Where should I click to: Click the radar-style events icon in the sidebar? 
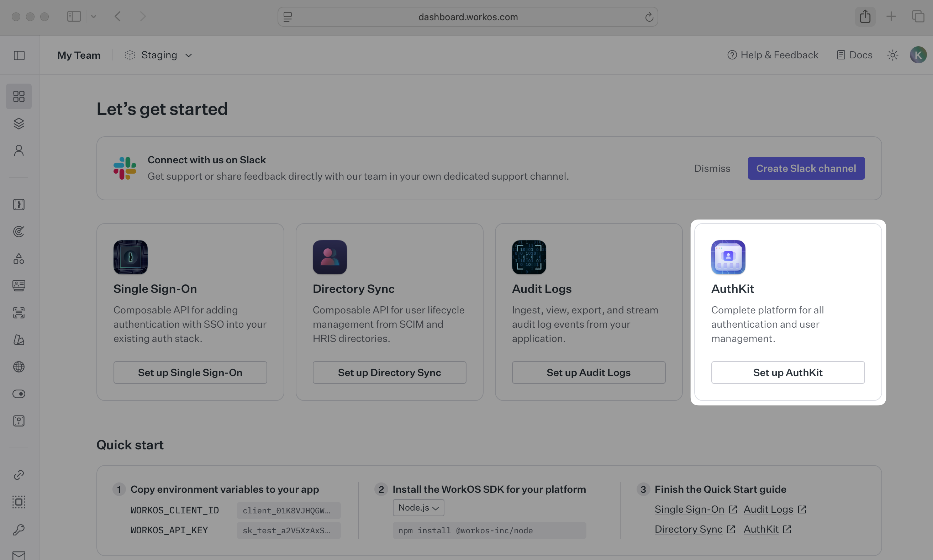coord(19,232)
